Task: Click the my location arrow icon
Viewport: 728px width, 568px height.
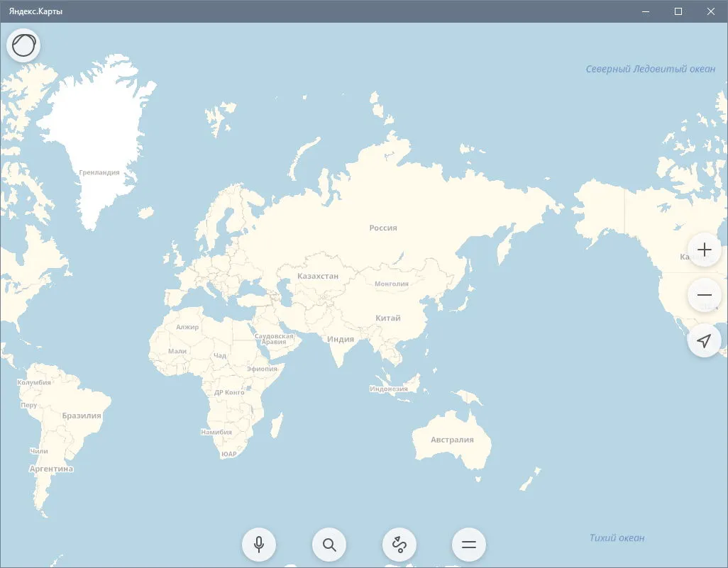Action: pyautogui.click(x=705, y=340)
